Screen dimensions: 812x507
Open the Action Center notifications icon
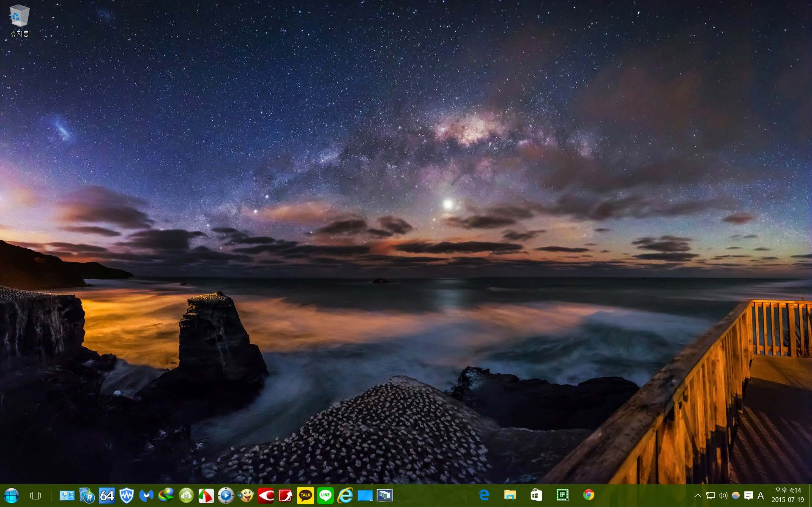(748, 496)
